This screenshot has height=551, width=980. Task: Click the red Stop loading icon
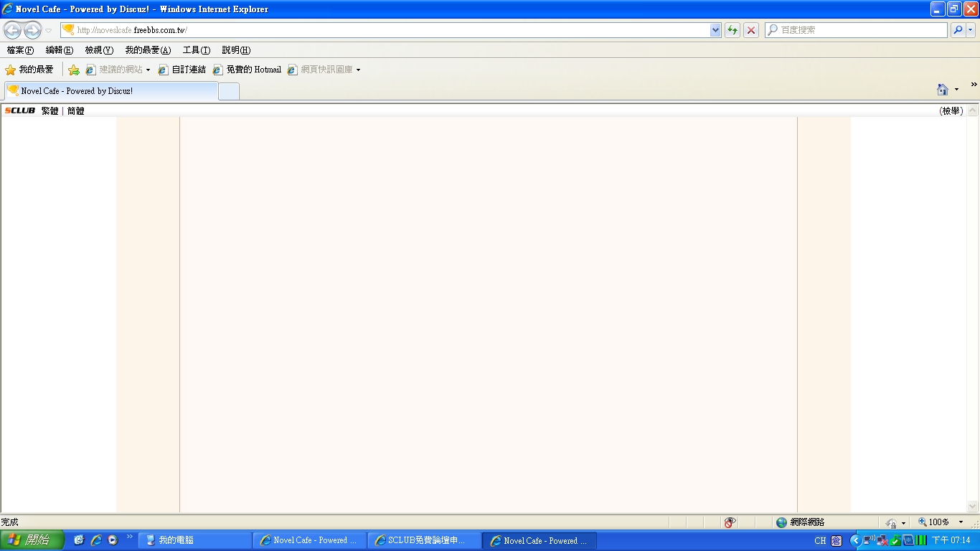click(x=751, y=30)
